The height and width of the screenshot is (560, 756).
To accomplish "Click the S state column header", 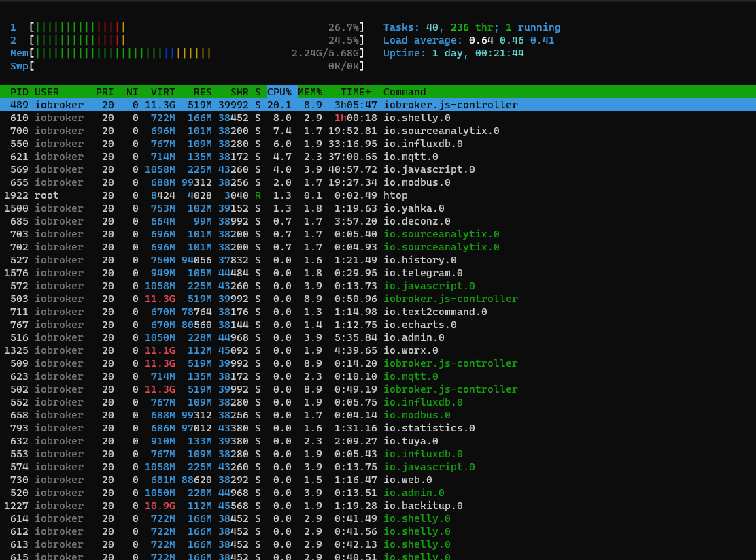I will [x=258, y=92].
